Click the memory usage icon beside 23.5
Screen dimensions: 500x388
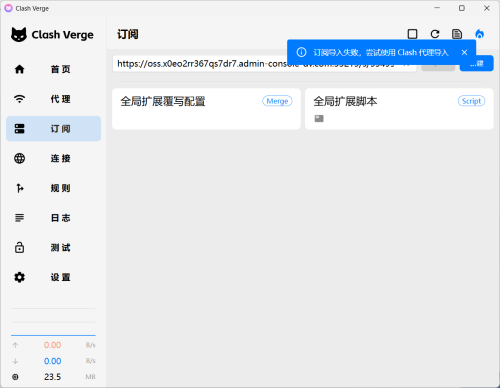click(x=15, y=377)
